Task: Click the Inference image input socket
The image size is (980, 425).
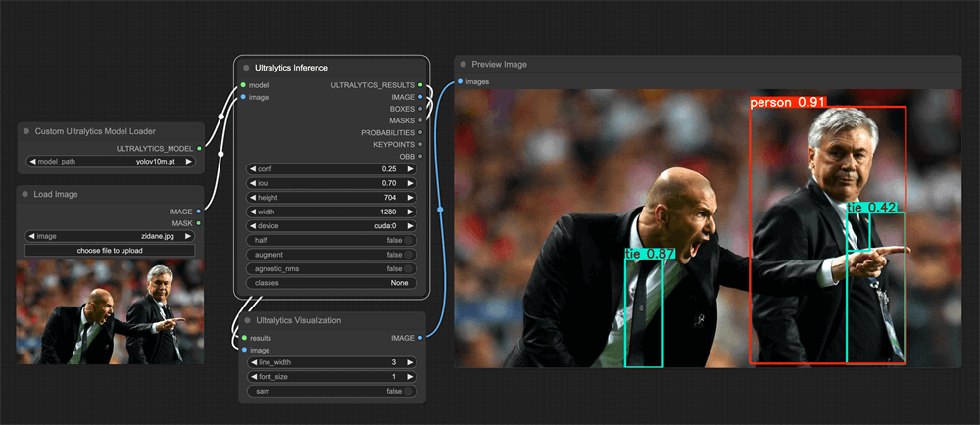Action: (x=242, y=97)
